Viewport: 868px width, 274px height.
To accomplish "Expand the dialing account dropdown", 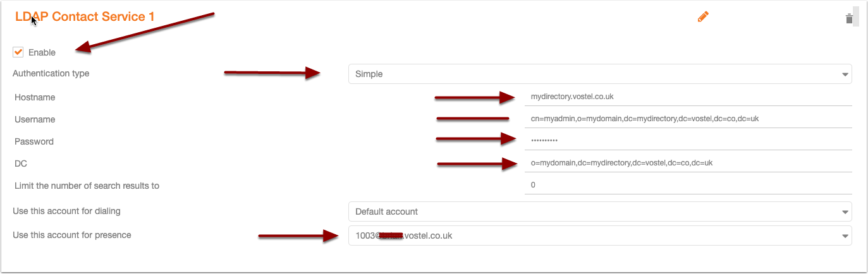I will point(599,211).
